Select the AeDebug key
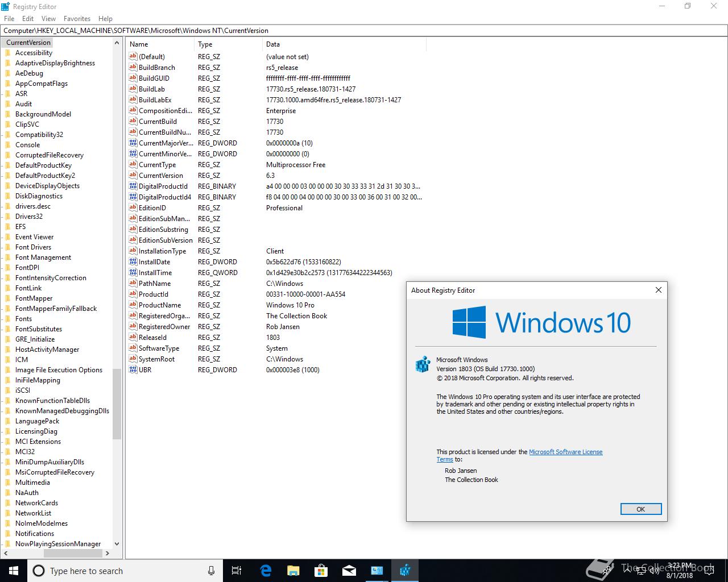 (x=29, y=73)
